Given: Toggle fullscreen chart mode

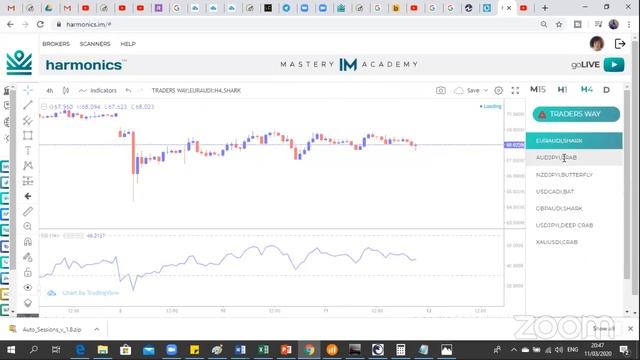Looking at the screenshot, I should click(515, 91).
